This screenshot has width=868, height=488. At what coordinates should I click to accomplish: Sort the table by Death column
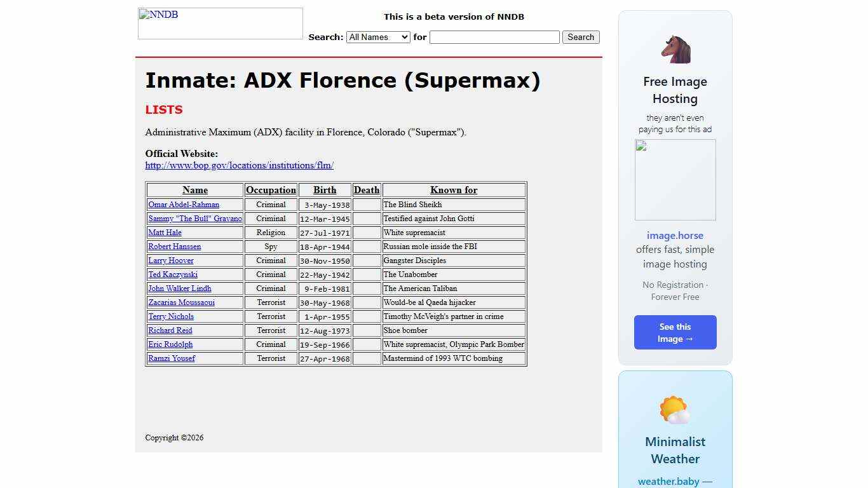(367, 190)
